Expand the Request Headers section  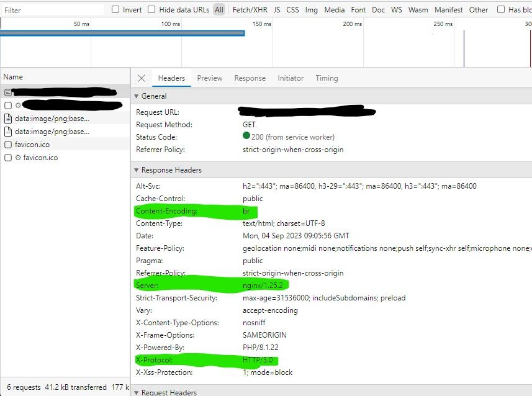click(136, 392)
